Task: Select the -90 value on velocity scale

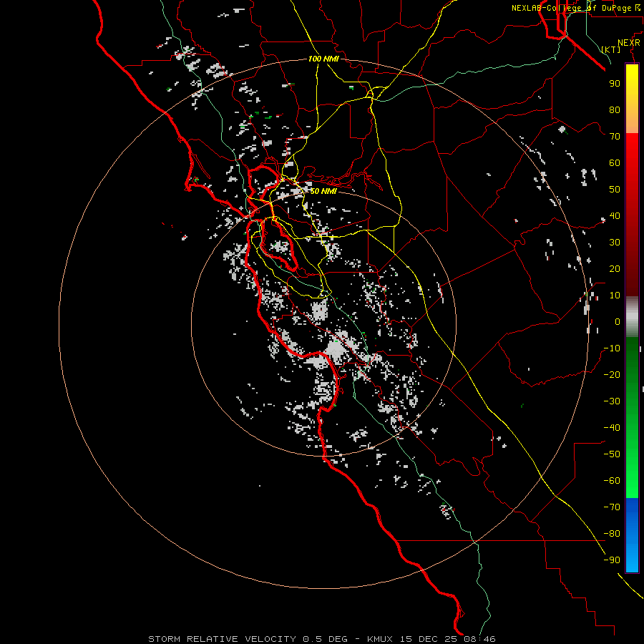Action: click(x=612, y=560)
